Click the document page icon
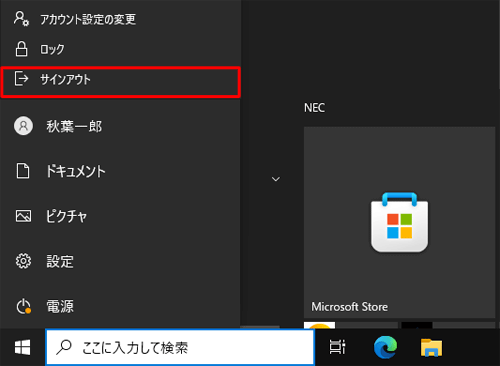The width and height of the screenshot is (500, 366). [x=23, y=171]
